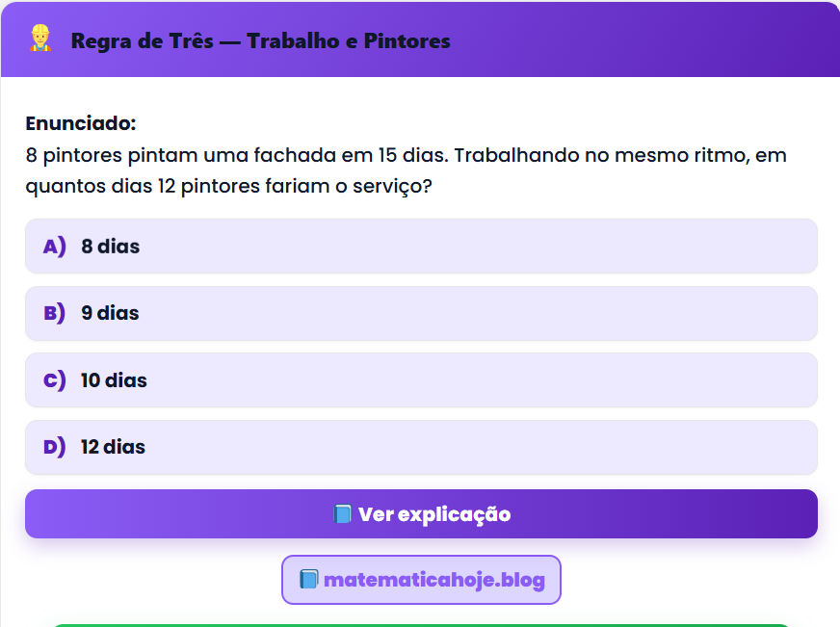Viewport: 840px width, 627px height.
Task: Select the answer "10 dias"
Action: point(420,379)
